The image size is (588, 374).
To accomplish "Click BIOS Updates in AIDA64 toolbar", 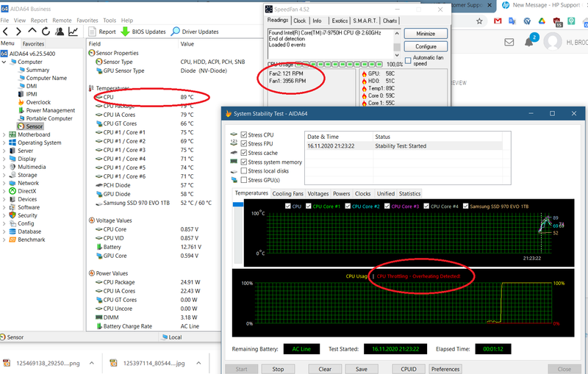I will pos(143,32).
